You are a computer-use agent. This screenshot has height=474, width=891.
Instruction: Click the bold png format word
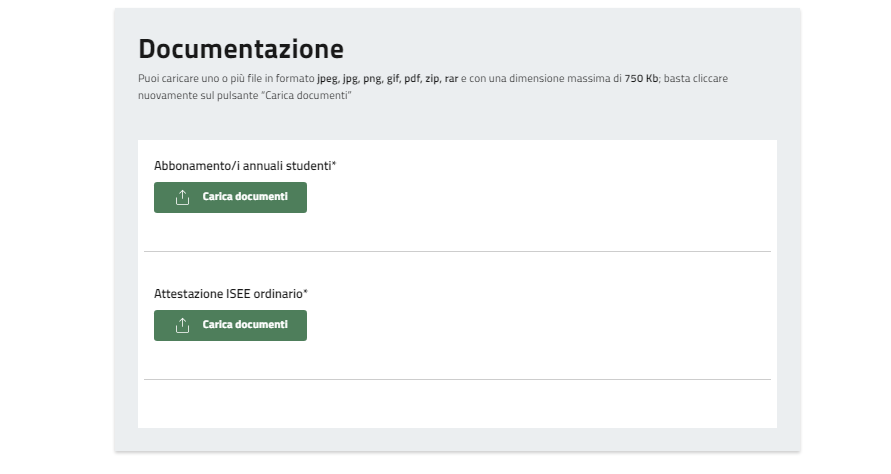pyautogui.click(x=371, y=78)
